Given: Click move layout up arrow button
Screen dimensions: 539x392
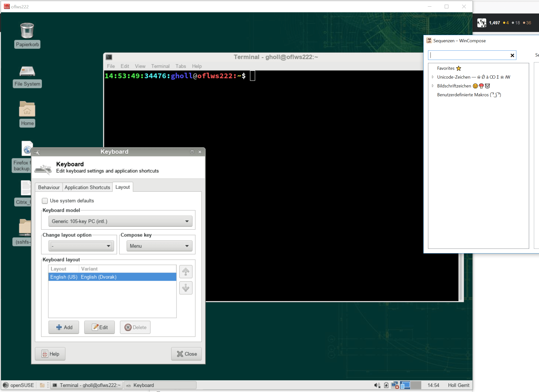Looking at the screenshot, I should (186, 272).
